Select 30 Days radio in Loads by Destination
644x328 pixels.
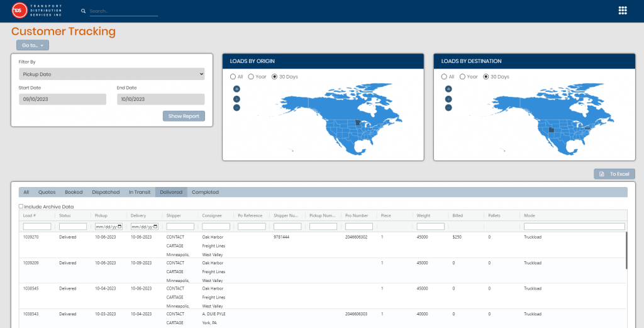click(x=486, y=77)
